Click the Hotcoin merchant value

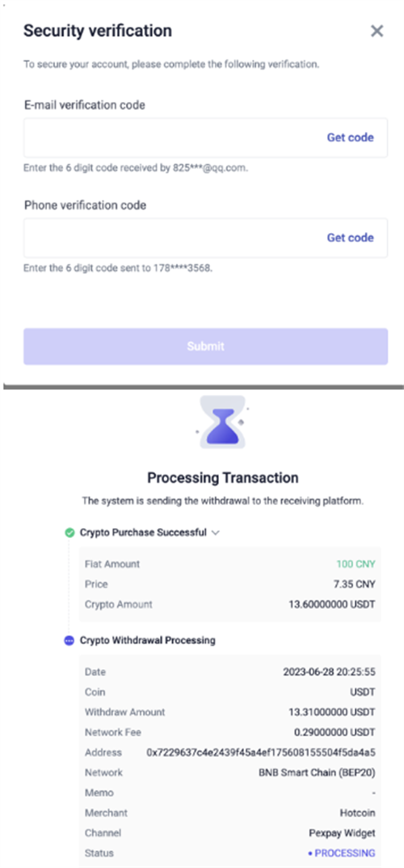coord(358,813)
